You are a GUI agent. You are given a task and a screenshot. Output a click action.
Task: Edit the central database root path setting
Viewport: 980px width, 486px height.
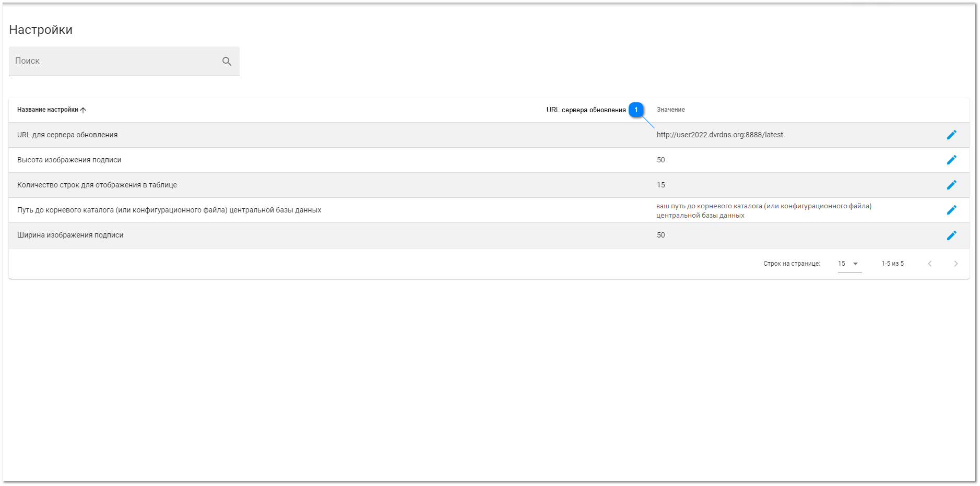[x=951, y=210]
